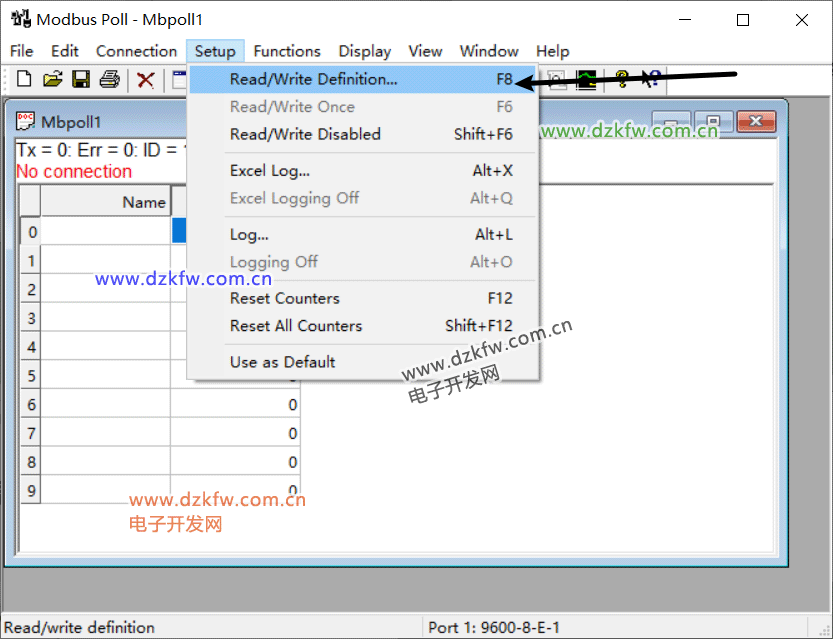Open the Functions menu

coord(287,51)
